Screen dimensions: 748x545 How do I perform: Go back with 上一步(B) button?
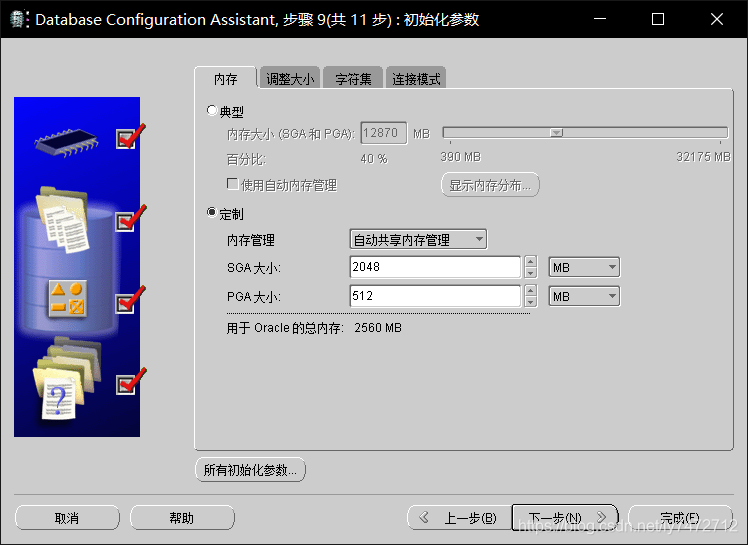point(460,518)
